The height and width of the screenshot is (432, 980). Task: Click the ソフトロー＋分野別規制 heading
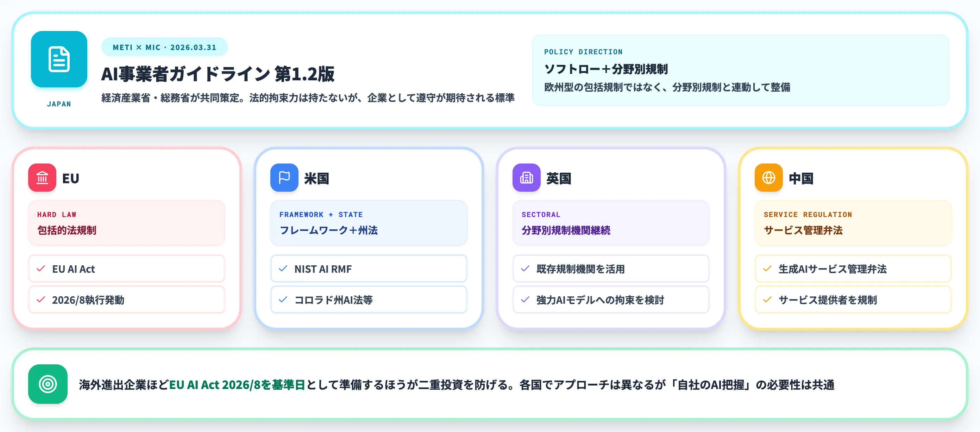606,69
